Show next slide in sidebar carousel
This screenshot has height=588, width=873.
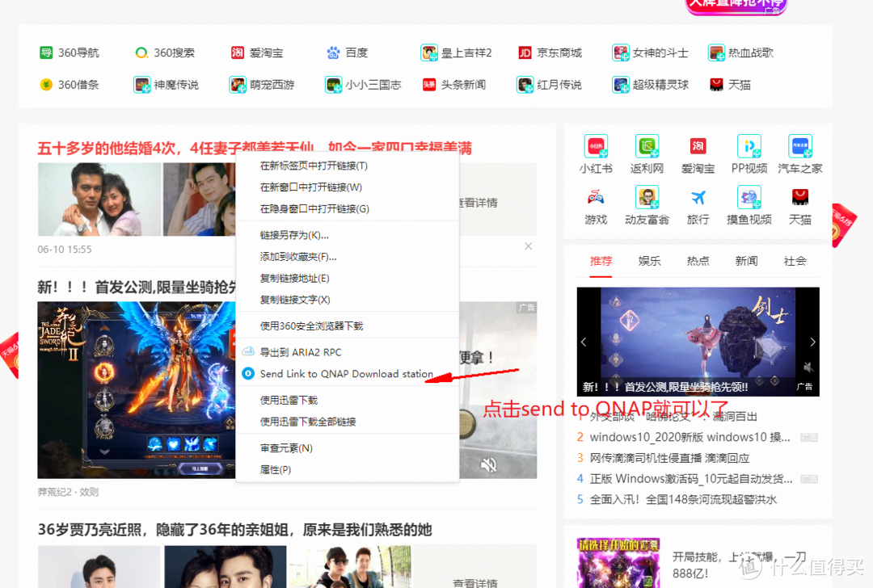pyautogui.click(x=813, y=342)
